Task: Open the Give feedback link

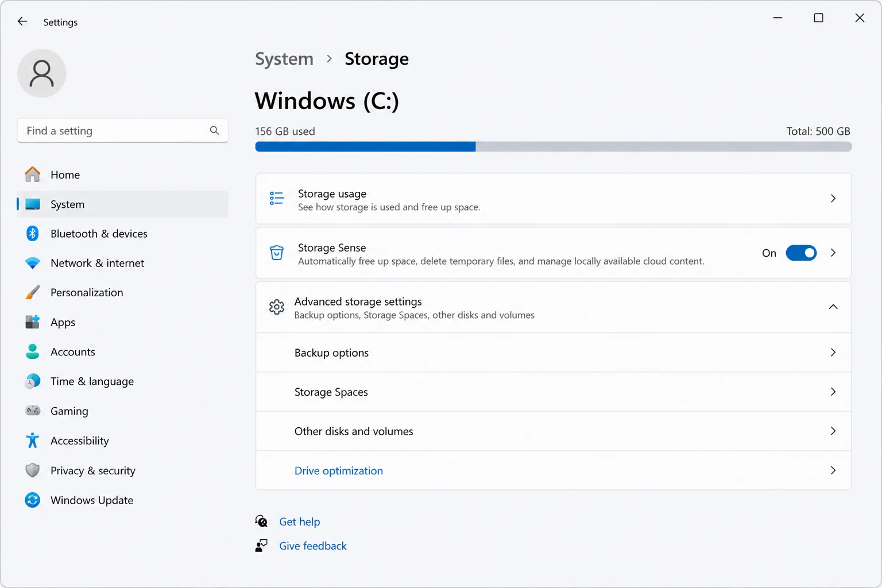Action: 313,546
